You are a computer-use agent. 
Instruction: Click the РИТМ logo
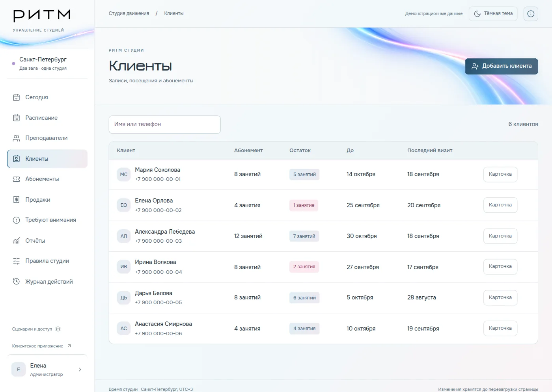(42, 15)
